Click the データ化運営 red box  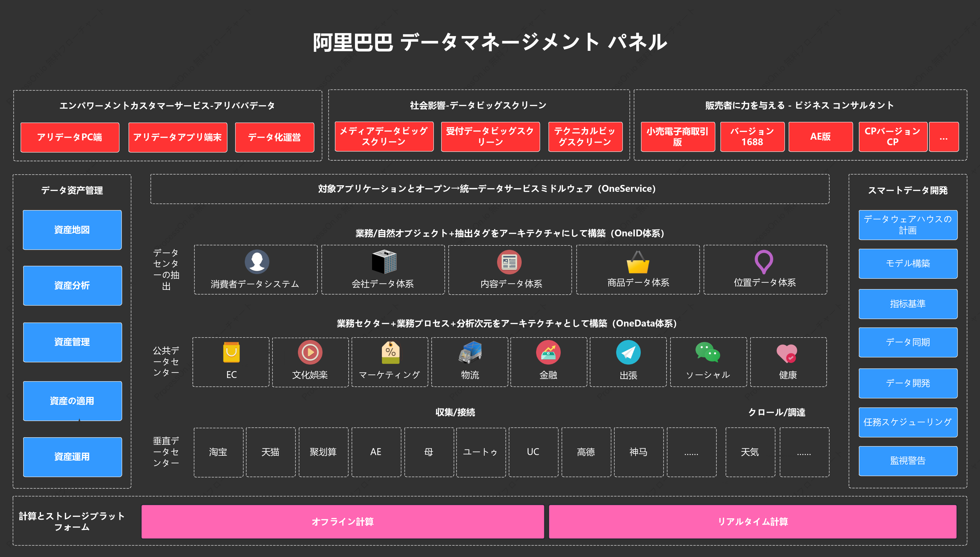[275, 137]
